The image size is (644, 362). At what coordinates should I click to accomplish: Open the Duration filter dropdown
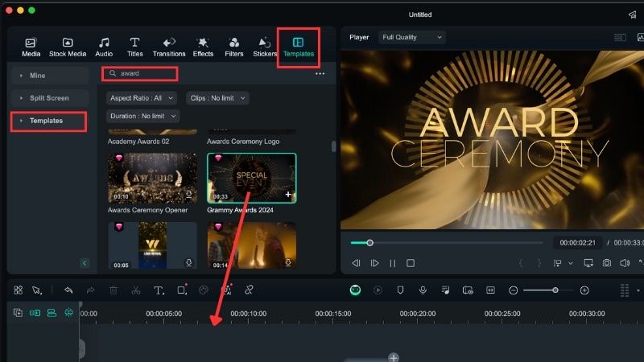[x=143, y=116]
